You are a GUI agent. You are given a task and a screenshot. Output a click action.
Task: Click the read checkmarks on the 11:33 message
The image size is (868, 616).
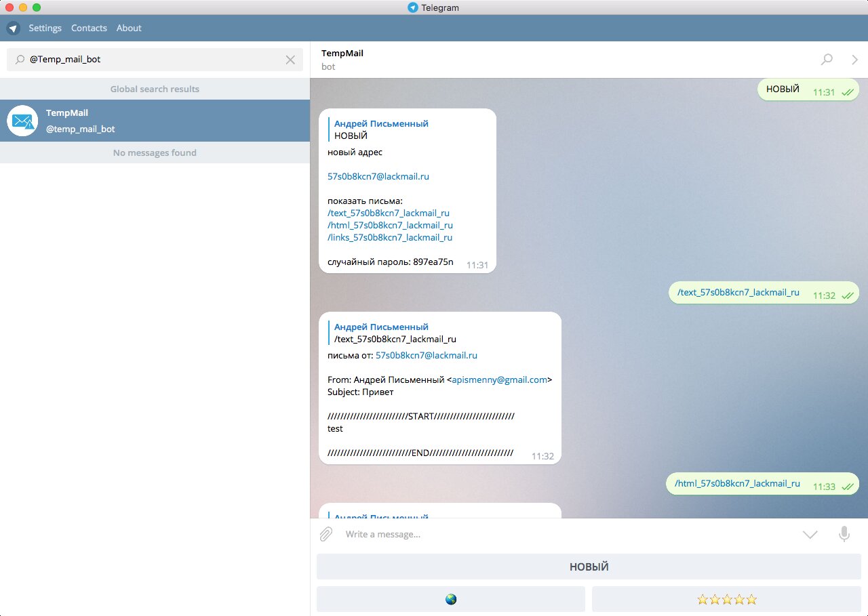pyautogui.click(x=847, y=487)
